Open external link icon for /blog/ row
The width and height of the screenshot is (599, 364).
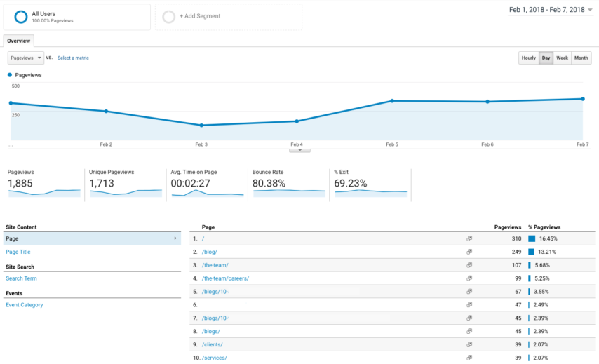[x=469, y=252]
